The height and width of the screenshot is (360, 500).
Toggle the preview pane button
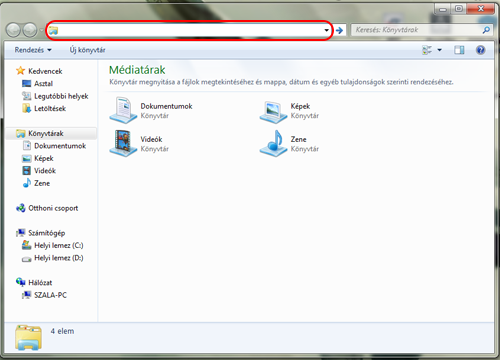coord(459,50)
